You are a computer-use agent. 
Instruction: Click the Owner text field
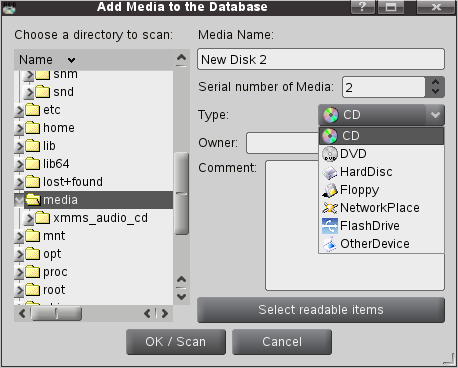(x=282, y=143)
